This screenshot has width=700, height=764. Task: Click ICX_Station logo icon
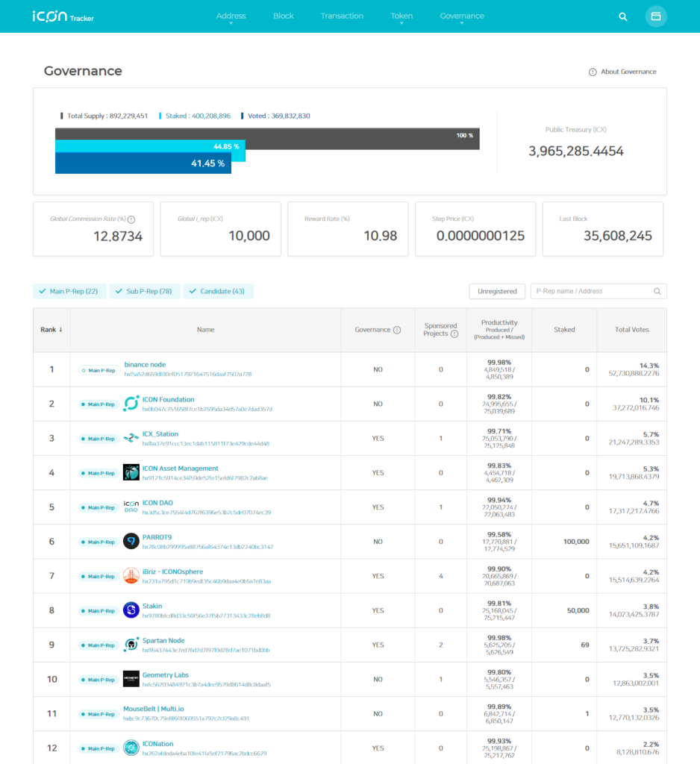coord(131,438)
